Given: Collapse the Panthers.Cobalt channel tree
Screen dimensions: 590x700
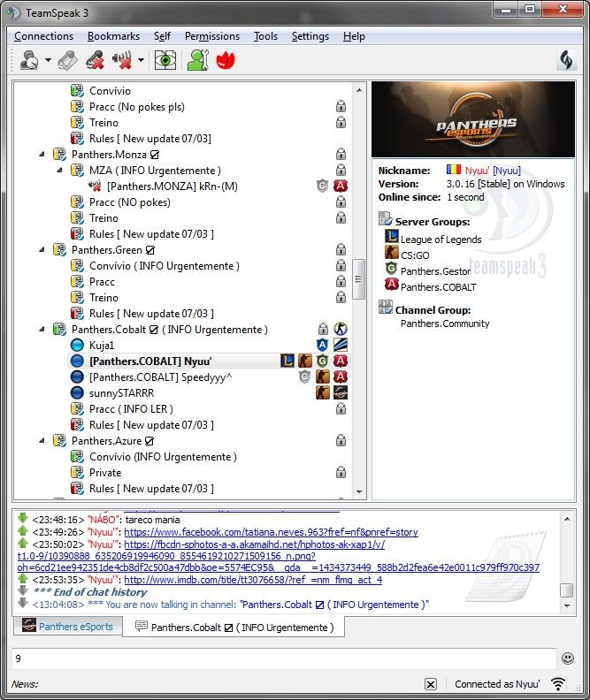Looking at the screenshot, I should click(x=42, y=330).
